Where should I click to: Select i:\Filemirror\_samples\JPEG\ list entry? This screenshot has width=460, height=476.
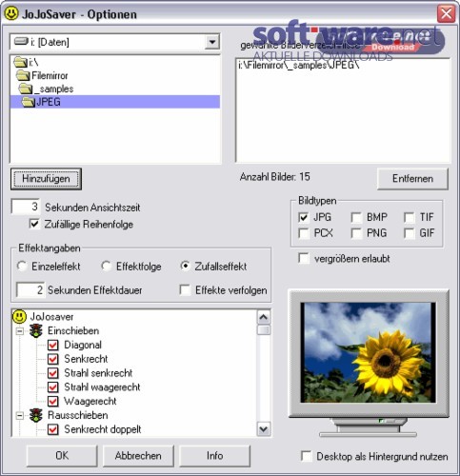(x=299, y=66)
